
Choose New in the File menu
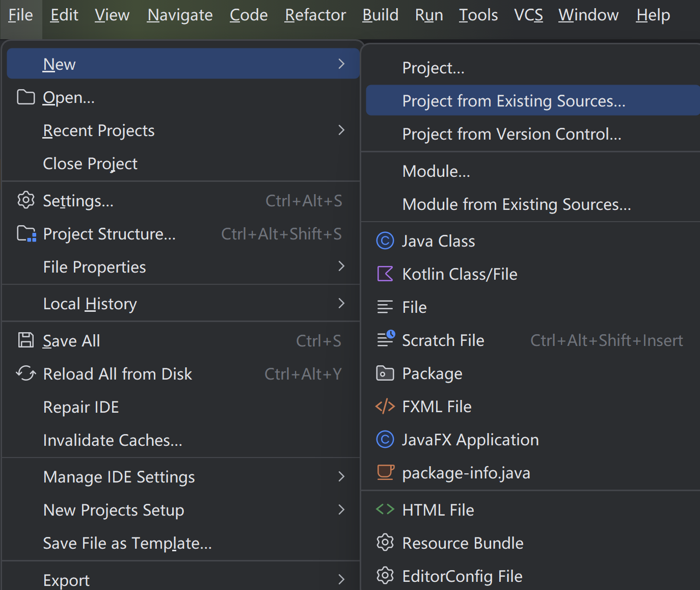[x=183, y=64]
